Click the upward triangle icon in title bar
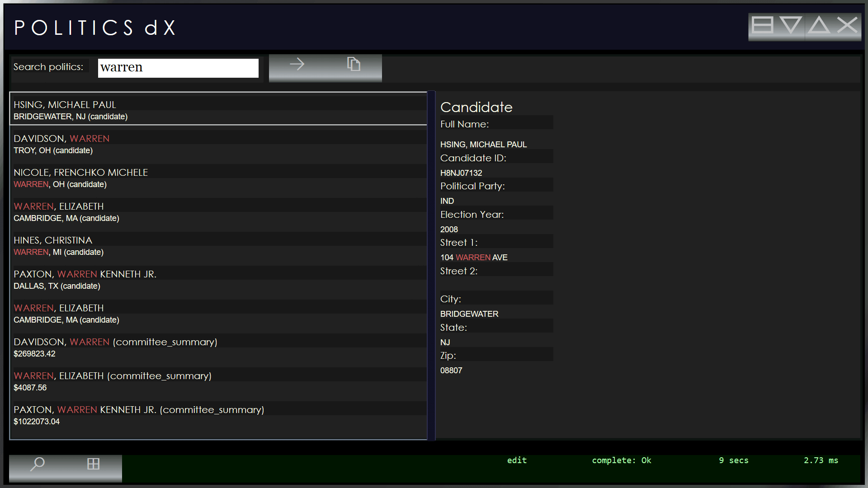The width and height of the screenshot is (868, 488). coord(819,26)
